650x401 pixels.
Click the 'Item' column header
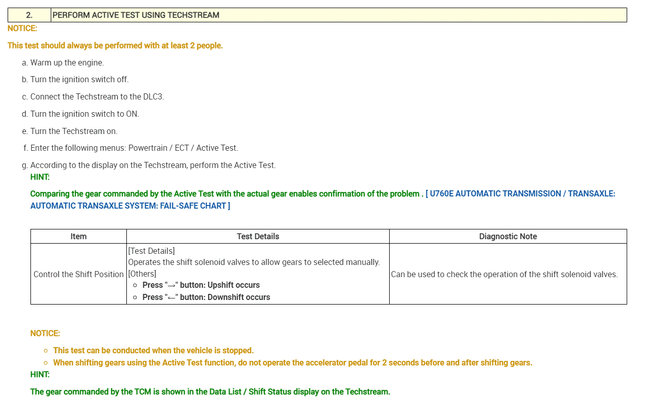click(x=79, y=236)
